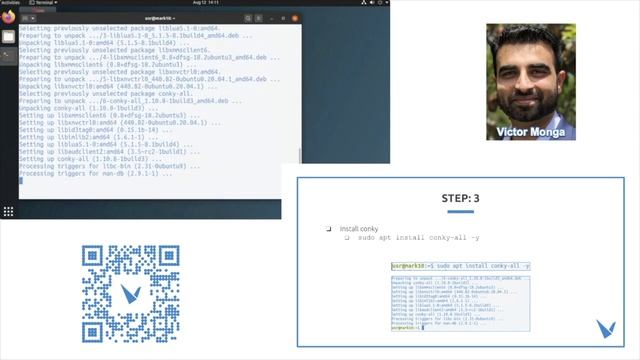Open the terminal search tool
The image size is (640, 360).
click(248, 18)
